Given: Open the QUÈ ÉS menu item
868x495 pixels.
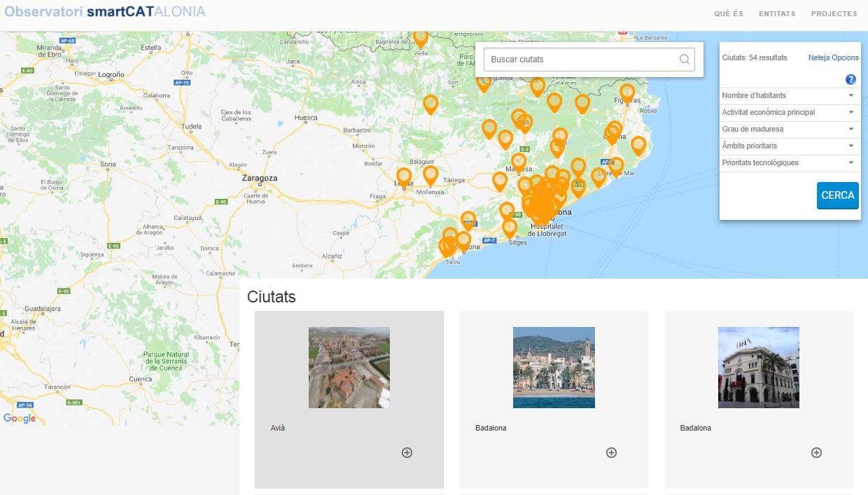Looking at the screenshot, I should pos(729,14).
